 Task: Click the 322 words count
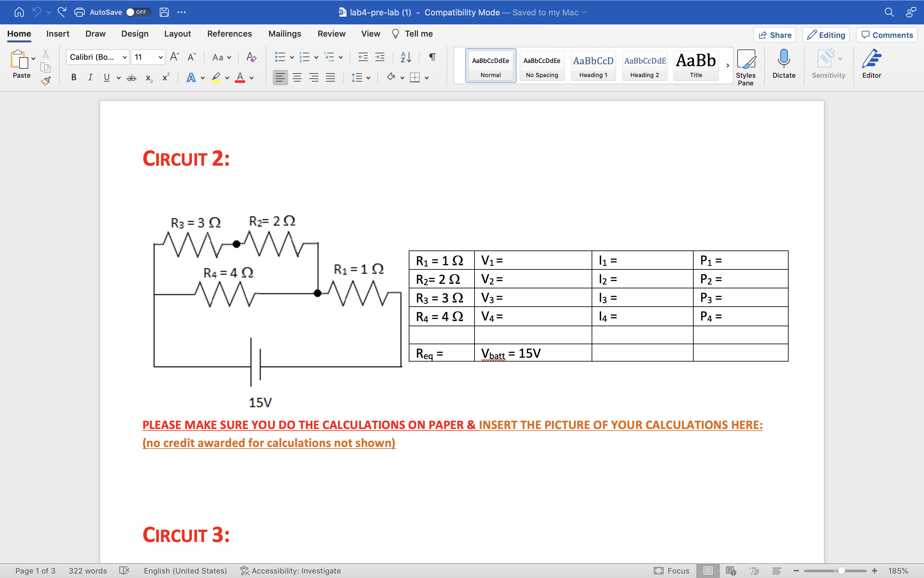(x=88, y=571)
